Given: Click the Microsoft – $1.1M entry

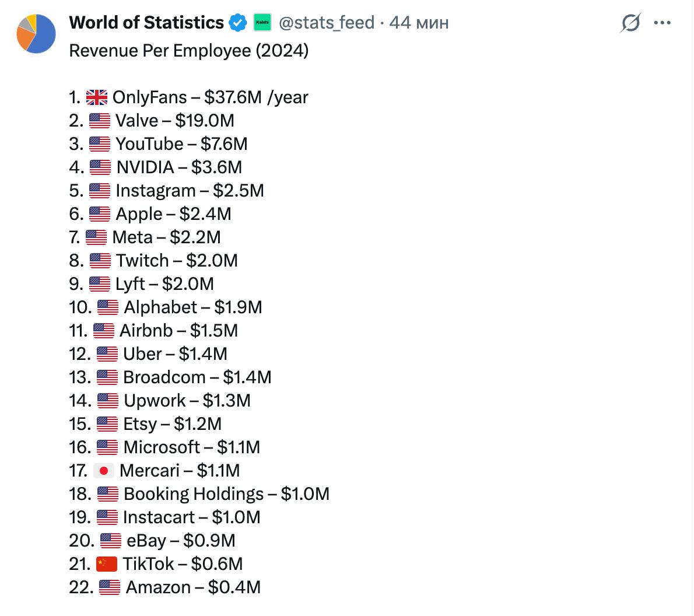Looking at the screenshot, I should click(191, 447).
